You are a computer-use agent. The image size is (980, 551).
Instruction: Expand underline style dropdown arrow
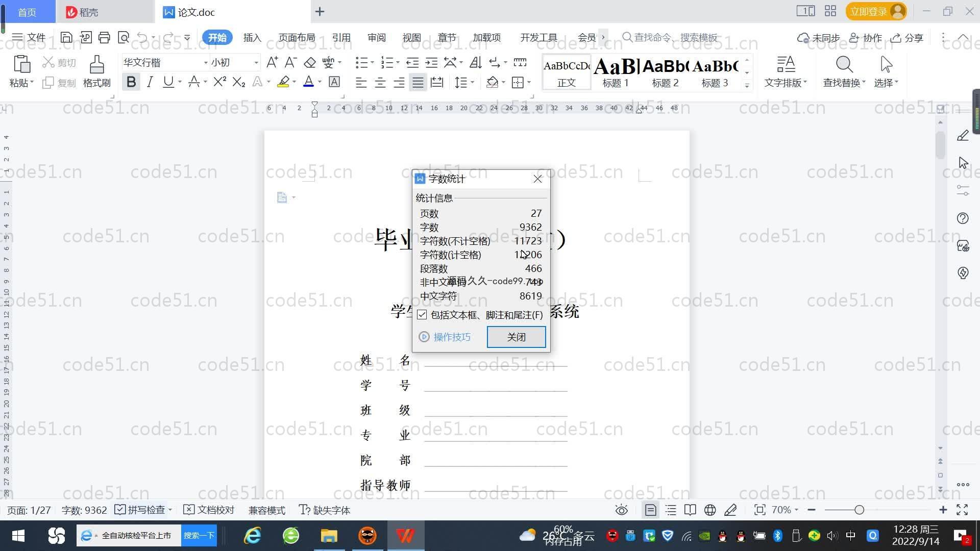(x=180, y=82)
